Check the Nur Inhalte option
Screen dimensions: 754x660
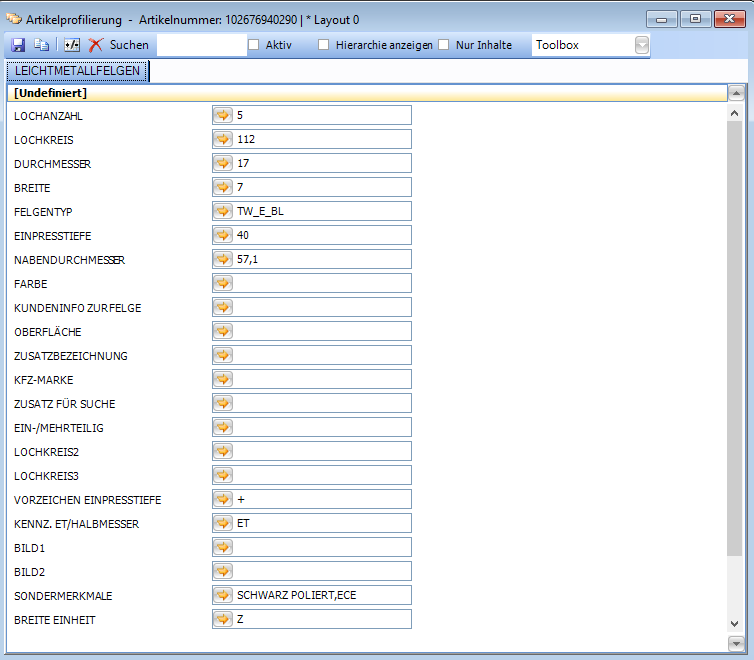[444, 45]
